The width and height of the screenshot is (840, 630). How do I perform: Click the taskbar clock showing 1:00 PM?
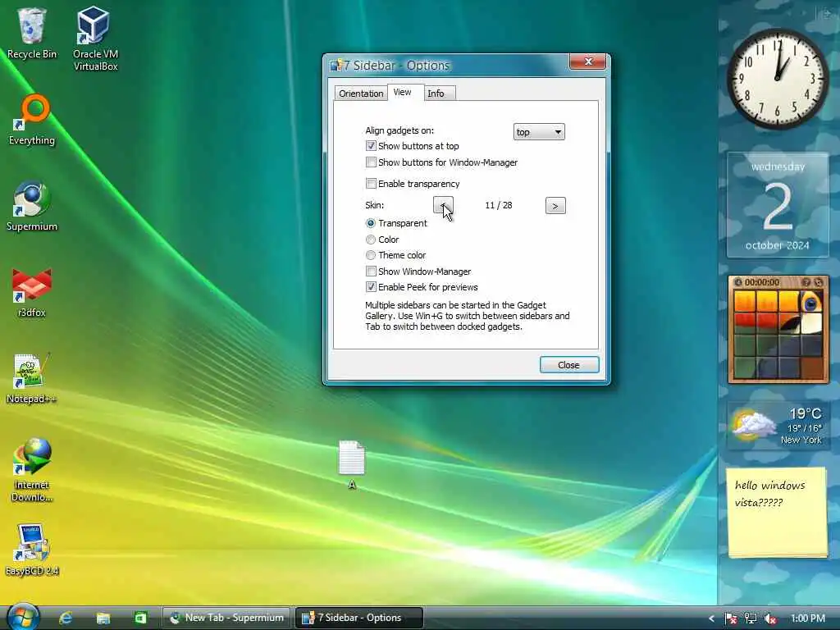point(808,619)
